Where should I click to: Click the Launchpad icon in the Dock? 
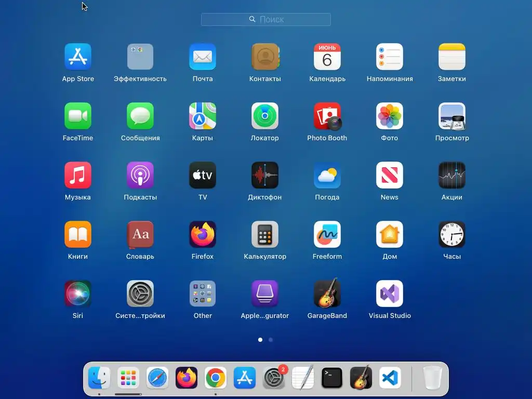pos(128,378)
